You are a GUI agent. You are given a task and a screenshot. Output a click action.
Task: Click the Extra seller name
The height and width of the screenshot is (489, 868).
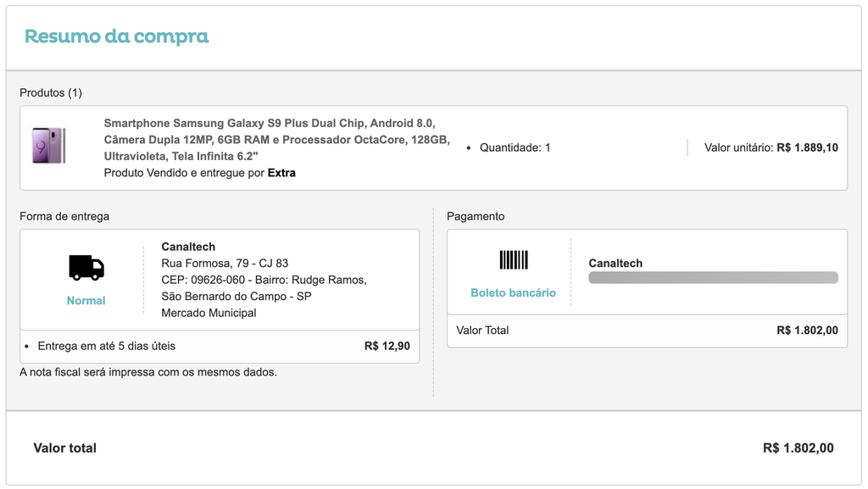[281, 173]
